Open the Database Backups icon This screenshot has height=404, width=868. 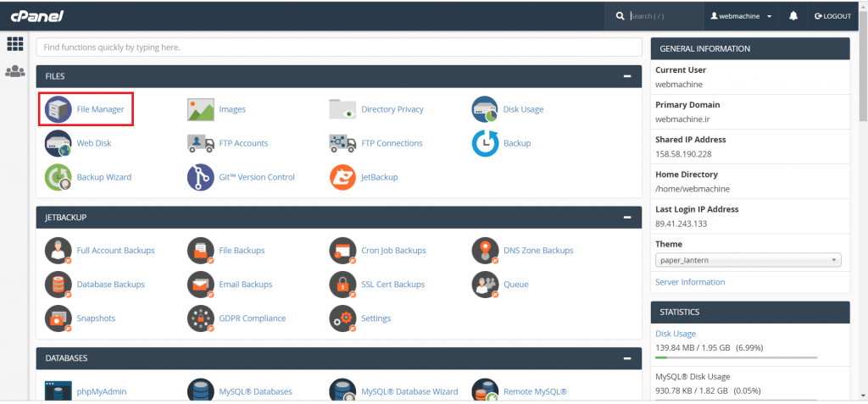point(58,285)
